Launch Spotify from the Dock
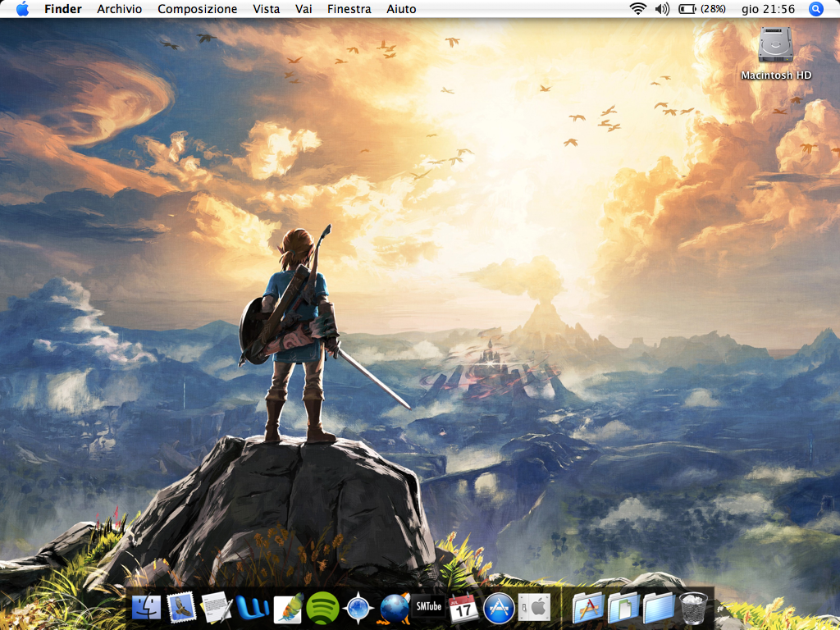840x630 pixels. point(322,608)
